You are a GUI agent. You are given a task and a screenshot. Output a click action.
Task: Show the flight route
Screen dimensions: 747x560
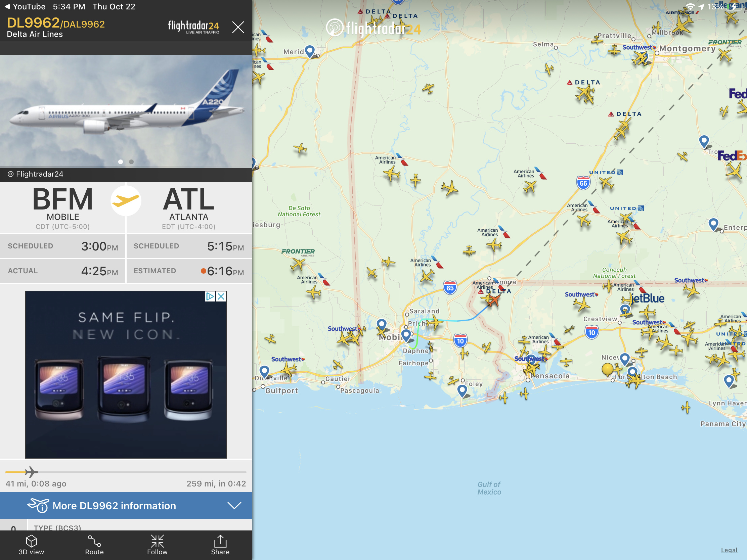94,545
